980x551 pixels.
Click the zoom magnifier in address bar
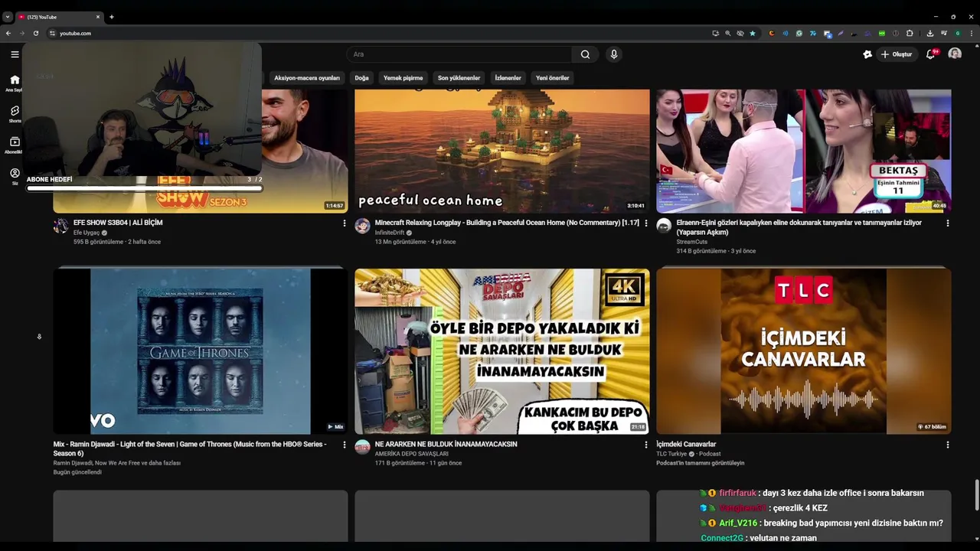pyautogui.click(x=728, y=33)
